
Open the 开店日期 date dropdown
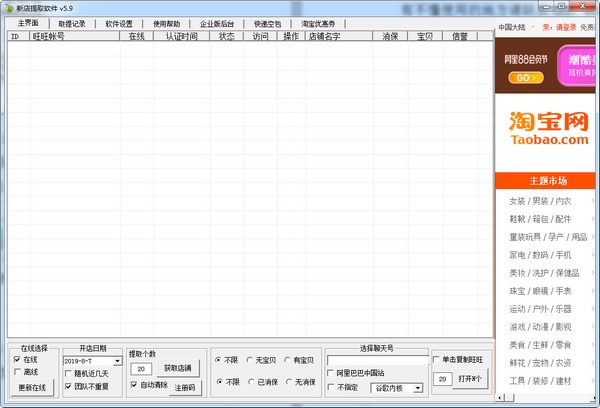pyautogui.click(x=117, y=360)
